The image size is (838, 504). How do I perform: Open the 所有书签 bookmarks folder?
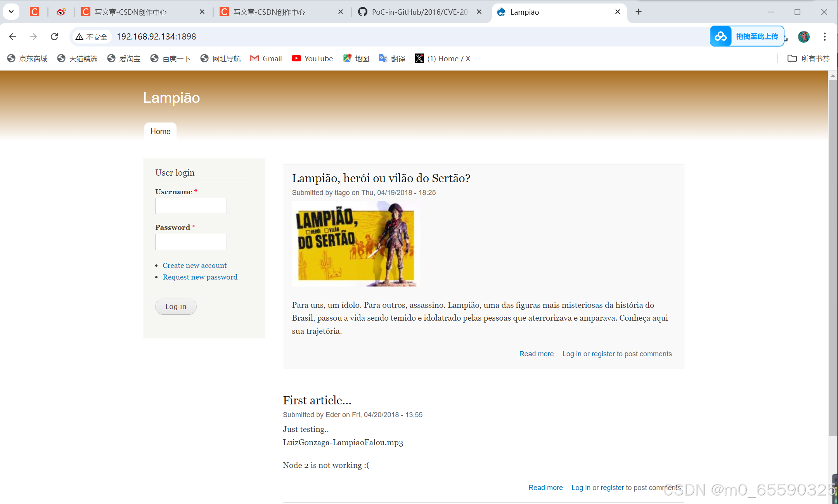pyautogui.click(x=809, y=59)
